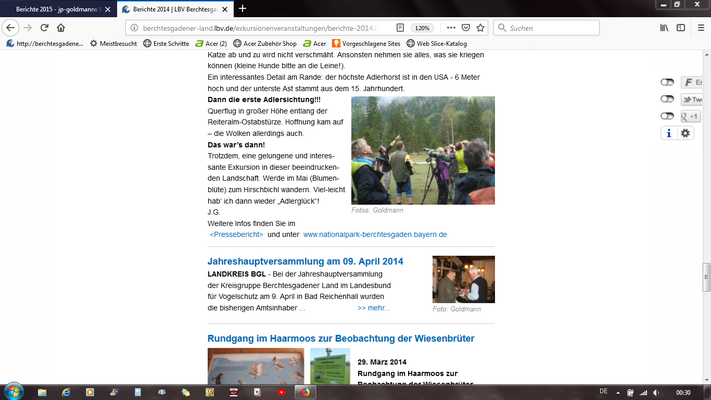The width and height of the screenshot is (711, 400).
Task: Open the YouTube taskbar icon
Action: (x=281, y=392)
